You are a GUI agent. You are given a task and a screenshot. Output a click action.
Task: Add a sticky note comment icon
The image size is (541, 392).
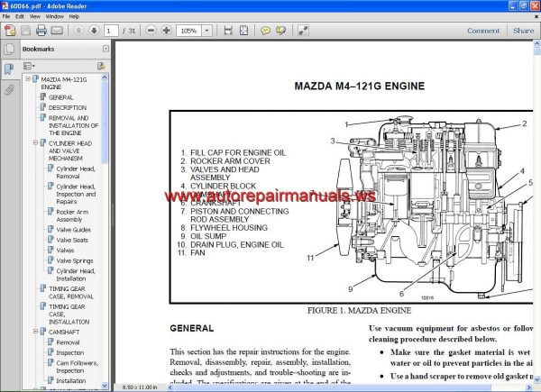pos(265,31)
